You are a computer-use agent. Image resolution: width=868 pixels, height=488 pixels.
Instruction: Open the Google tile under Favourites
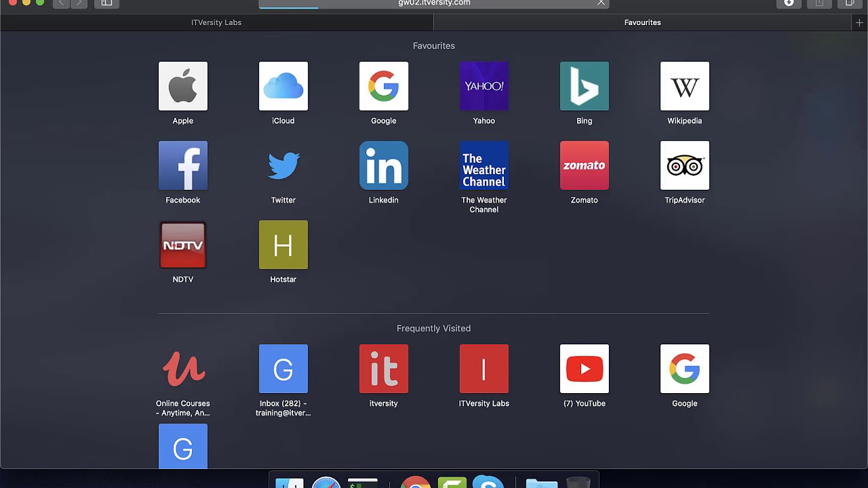383,86
